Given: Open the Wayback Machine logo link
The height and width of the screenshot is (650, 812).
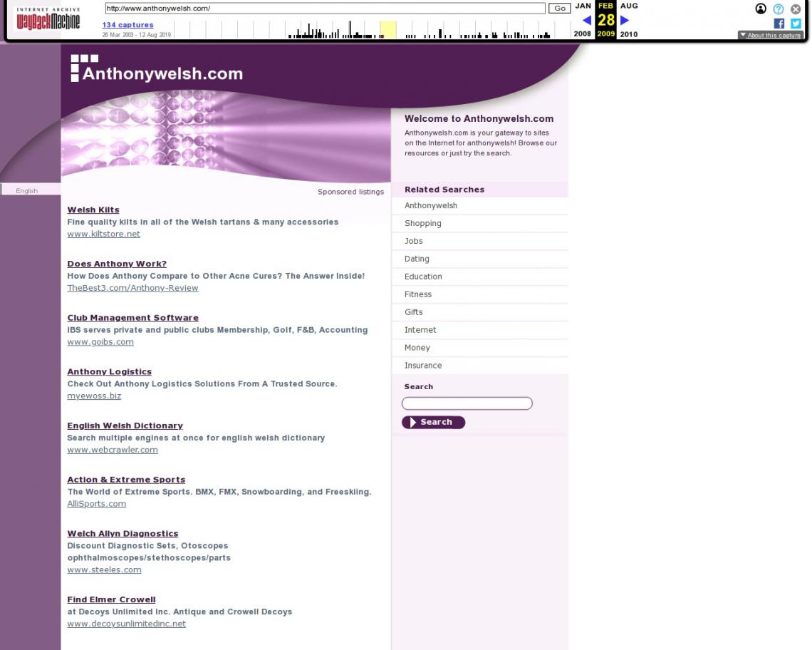Looking at the screenshot, I should 48,19.
